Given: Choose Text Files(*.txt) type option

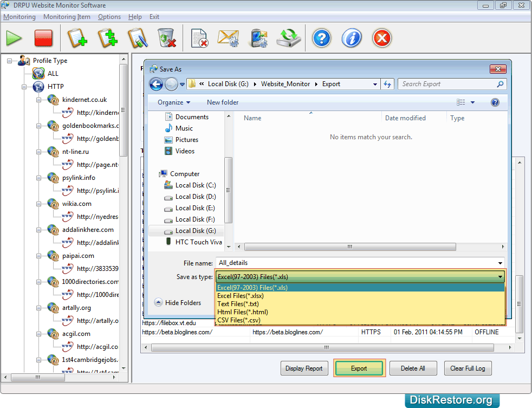Looking at the screenshot, I should [x=360, y=304].
